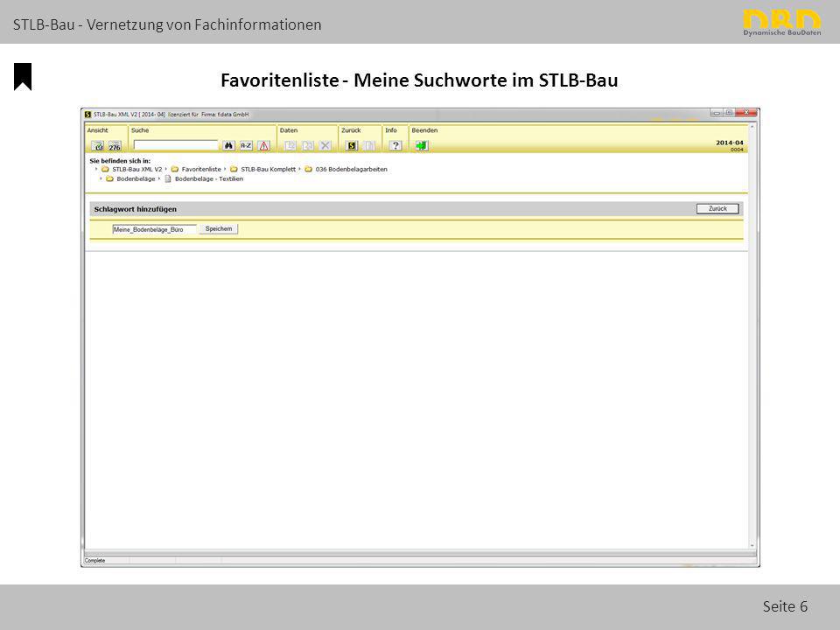Image resolution: width=840 pixels, height=630 pixels.
Task: Open the 036 Bodenbelagarbeiten breadcrumb folder
Action: (x=346, y=169)
